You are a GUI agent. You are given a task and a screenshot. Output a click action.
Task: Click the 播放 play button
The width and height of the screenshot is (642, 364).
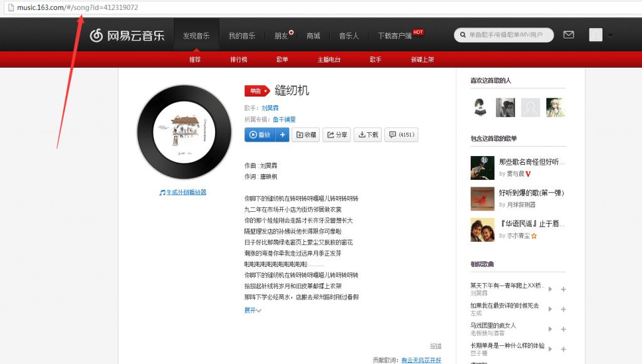point(260,135)
